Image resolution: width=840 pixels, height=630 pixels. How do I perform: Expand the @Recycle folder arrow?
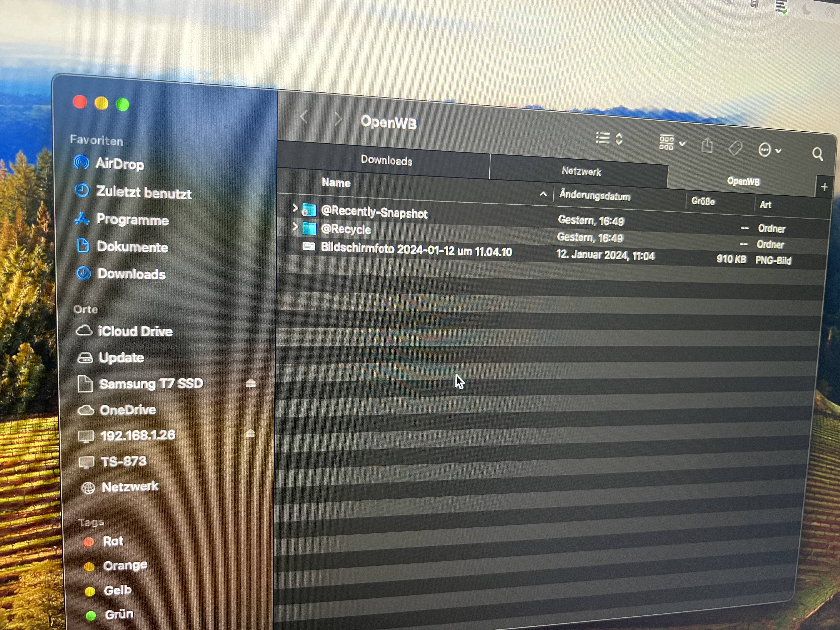click(295, 227)
